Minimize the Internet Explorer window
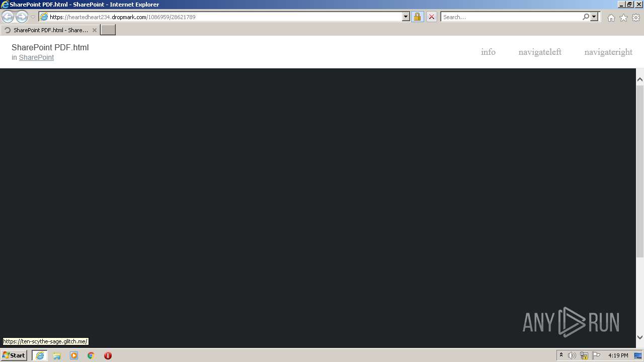 621,5
